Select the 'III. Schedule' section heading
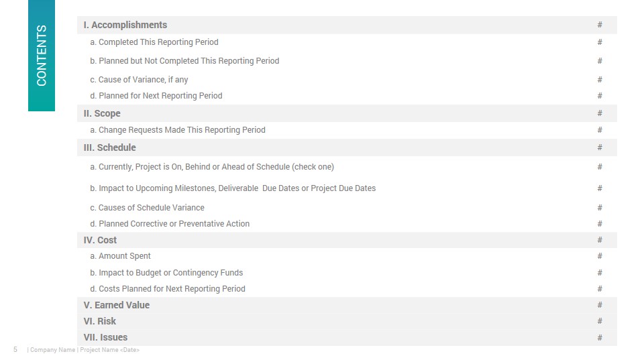Screen dimensions: 644x362 pos(109,147)
